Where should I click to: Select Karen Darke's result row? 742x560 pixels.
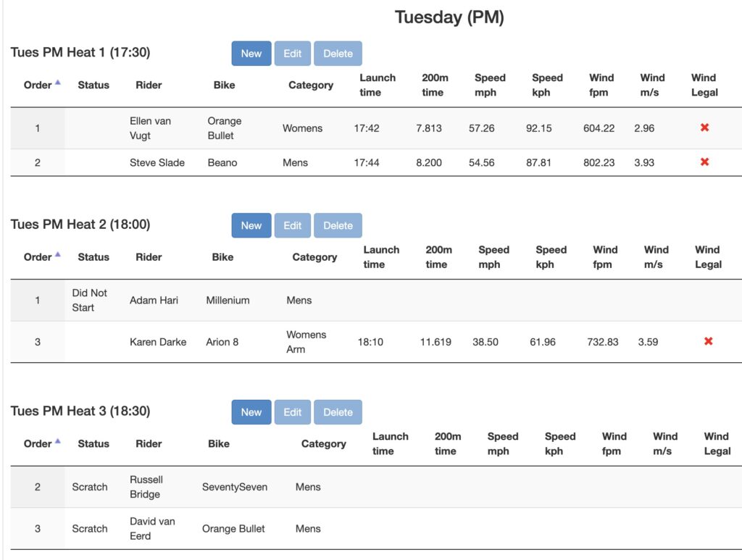click(290, 341)
